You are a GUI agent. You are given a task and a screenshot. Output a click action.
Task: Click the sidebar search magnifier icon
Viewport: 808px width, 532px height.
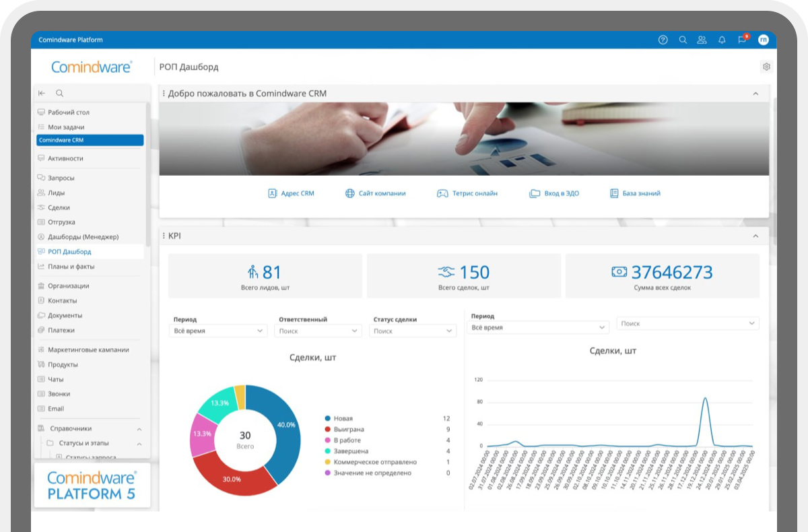coord(59,94)
